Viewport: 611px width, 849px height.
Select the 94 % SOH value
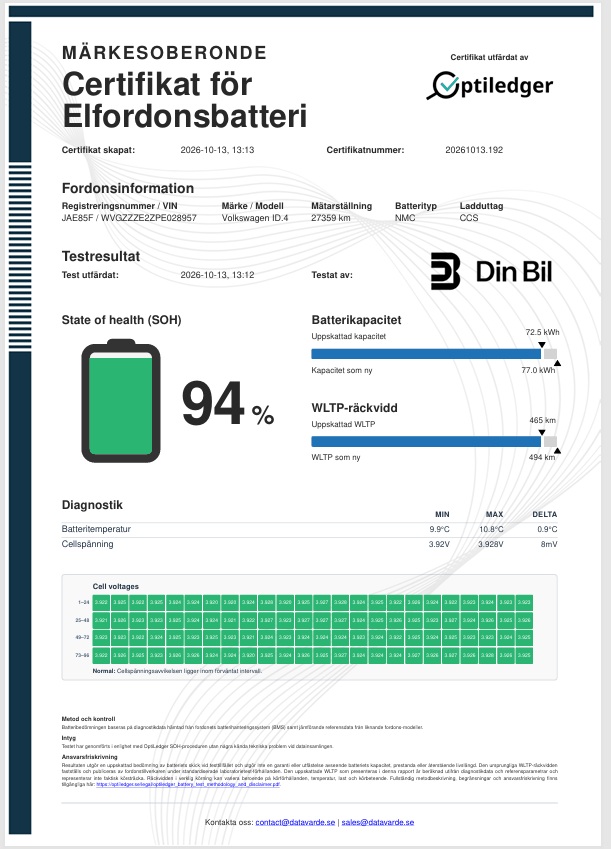[228, 403]
